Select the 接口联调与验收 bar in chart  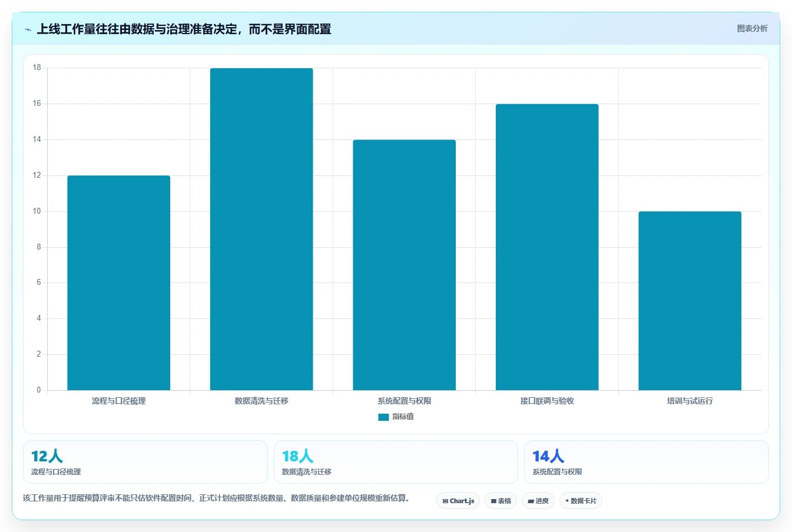point(547,247)
